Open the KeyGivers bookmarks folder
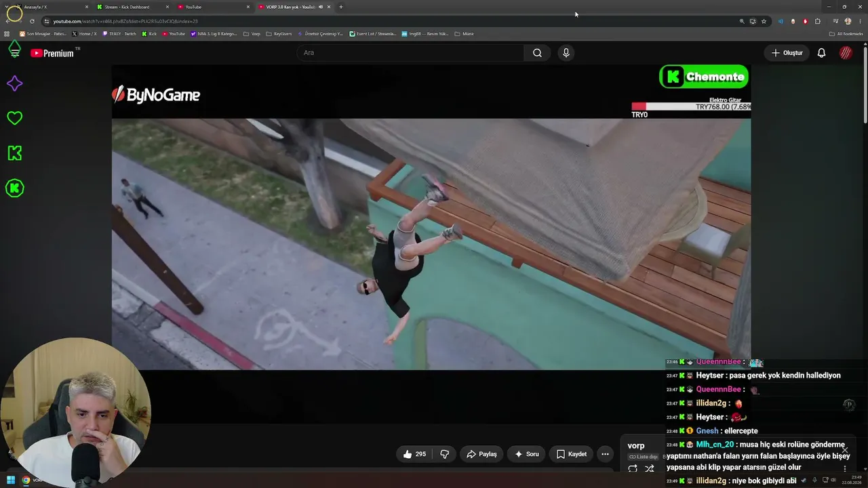 click(x=279, y=34)
